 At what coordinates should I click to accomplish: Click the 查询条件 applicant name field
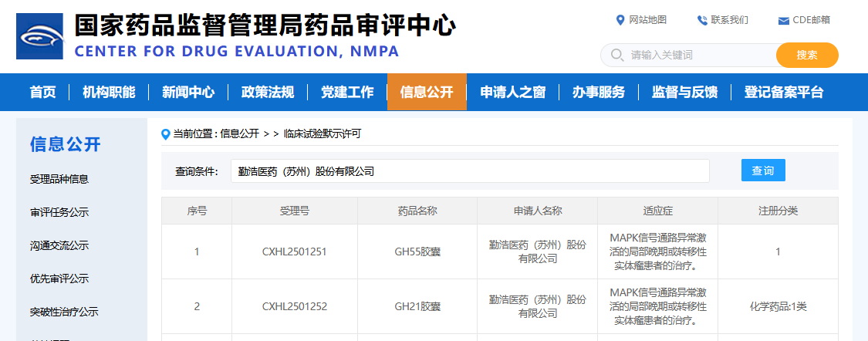click(x=469, y=171)
